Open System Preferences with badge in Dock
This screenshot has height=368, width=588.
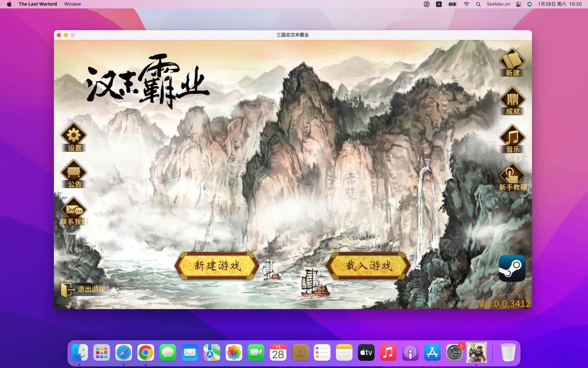pyautogui.click(x=454, y=353)
